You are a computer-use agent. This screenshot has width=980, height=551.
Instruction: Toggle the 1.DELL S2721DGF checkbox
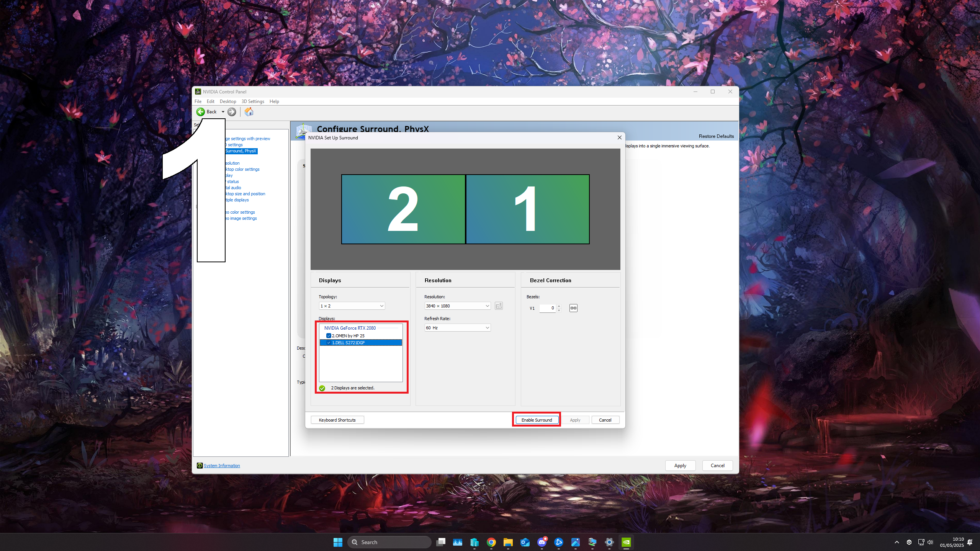pos(329,343)
